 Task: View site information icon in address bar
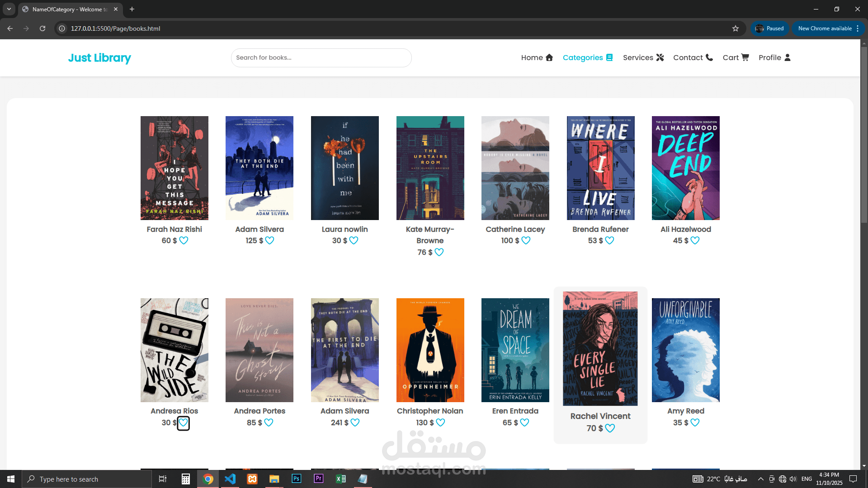point(62,28)
